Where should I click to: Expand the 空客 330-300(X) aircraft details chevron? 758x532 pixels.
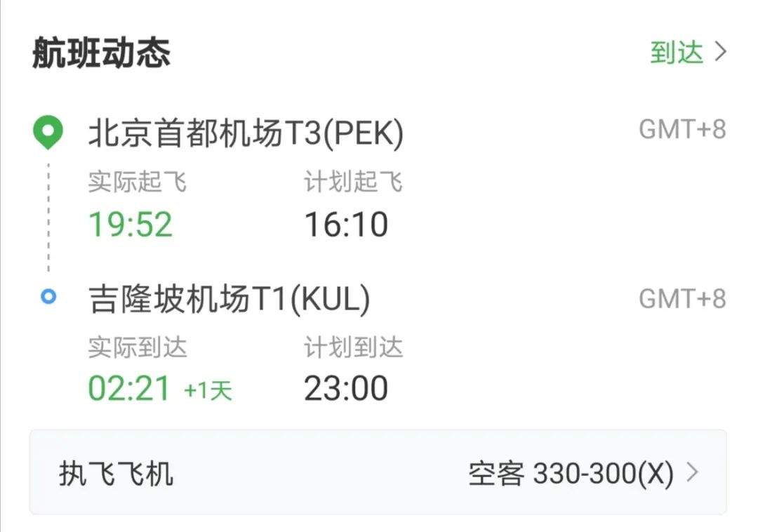691,473
